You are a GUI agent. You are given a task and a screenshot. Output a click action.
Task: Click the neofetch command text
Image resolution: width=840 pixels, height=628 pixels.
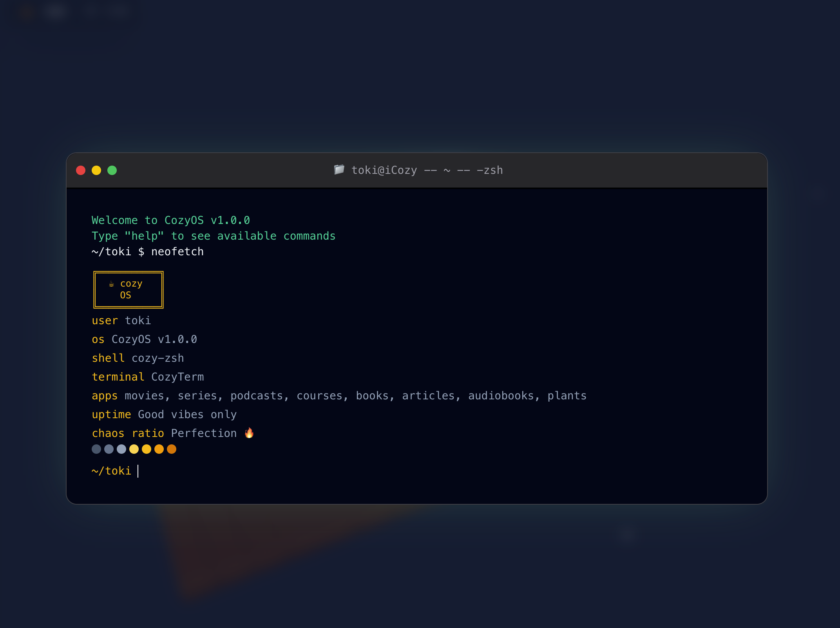[x=177, y=252]
